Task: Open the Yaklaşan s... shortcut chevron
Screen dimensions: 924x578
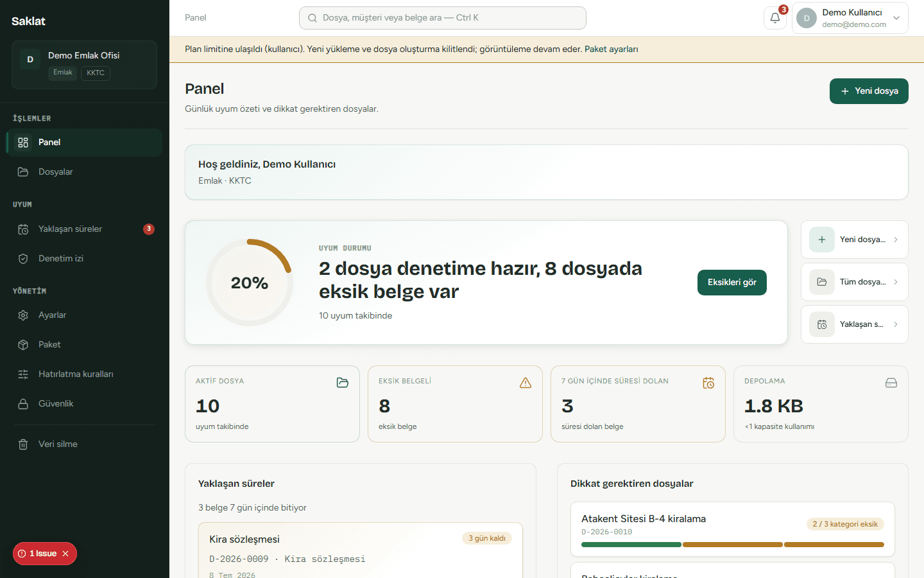Action: coord(896,324)
